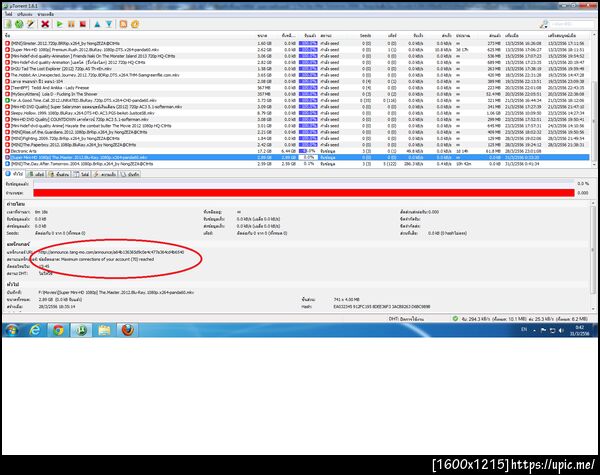Sort by the Size column header
Image resolution: width=600 pixels, height=475 pixels.
coord(264,36)
